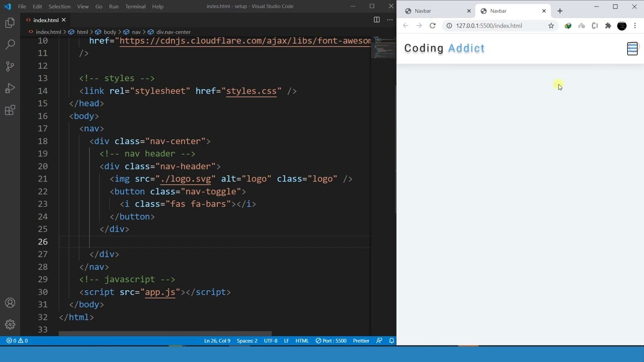Open the browser Extensions puzzle icon
This screenshot has height=362, width=644.
608,26
